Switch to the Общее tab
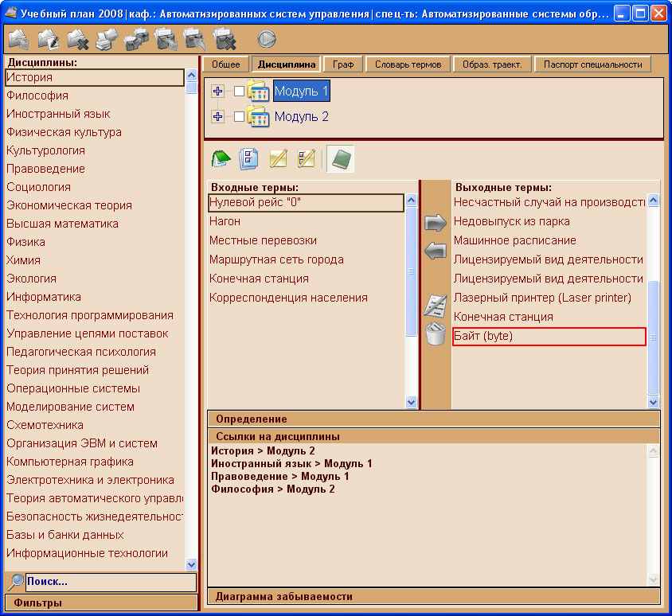The image size is (672, 616). pos(226,64)
